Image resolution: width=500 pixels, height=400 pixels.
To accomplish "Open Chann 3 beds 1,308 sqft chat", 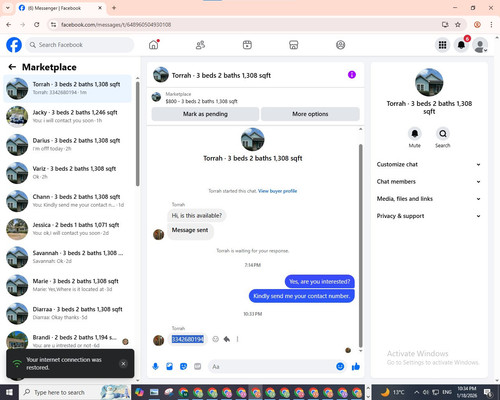I will click(68, 201).
